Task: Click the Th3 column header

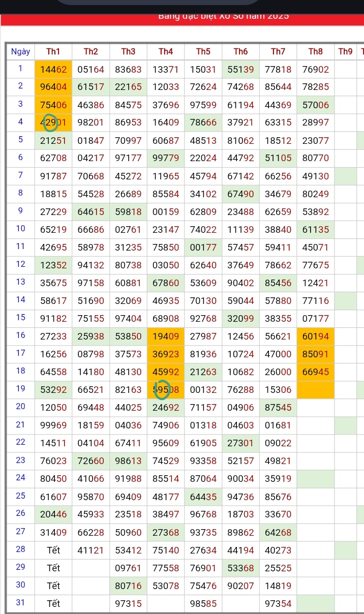Action: point(128,51)
